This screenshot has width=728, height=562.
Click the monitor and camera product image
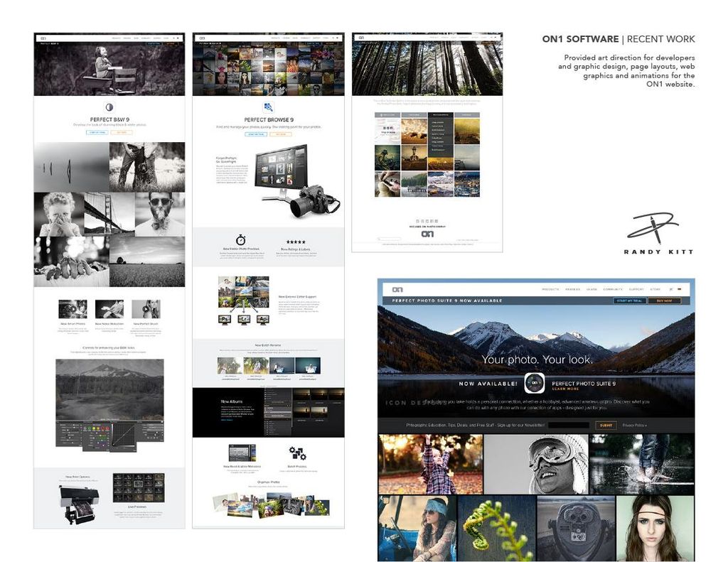click(296, 181)
